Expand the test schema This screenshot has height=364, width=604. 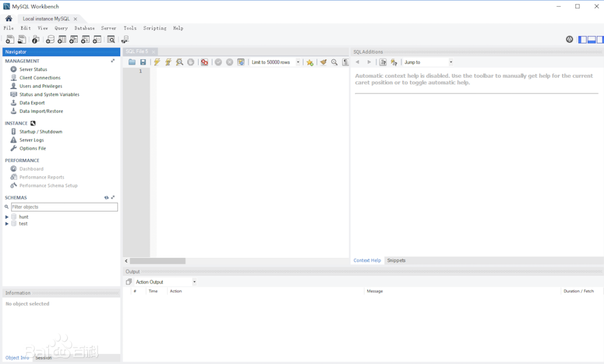[7, 224]
